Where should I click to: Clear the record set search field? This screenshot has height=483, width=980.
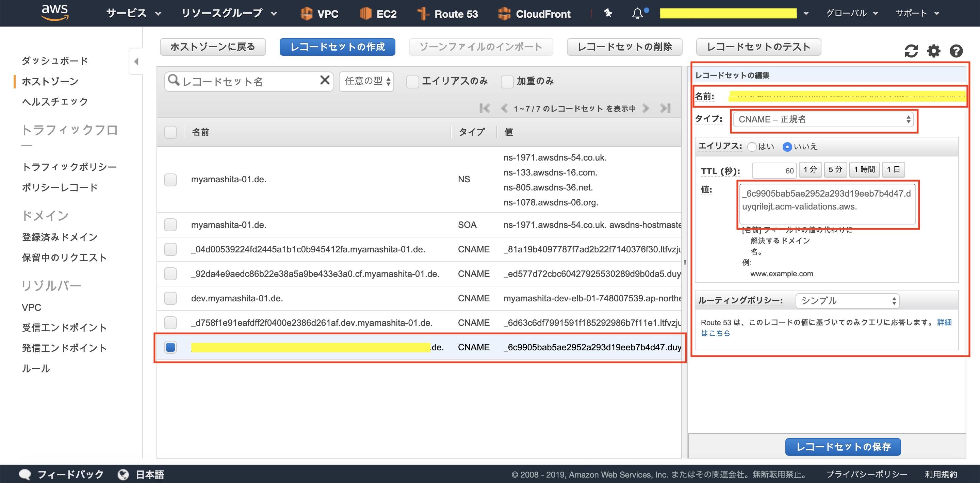click(325, 80)
